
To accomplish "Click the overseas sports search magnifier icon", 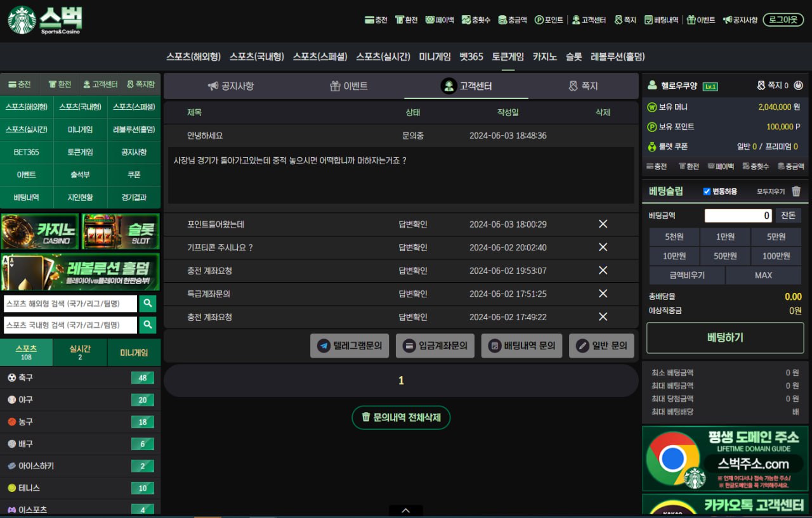I will [148, 304].
